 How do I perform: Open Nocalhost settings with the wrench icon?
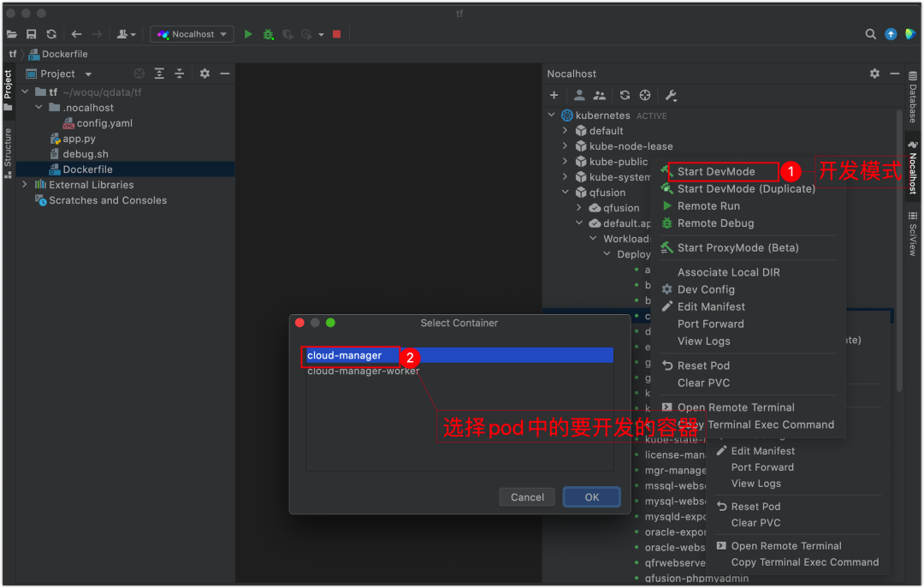point(671,95)
